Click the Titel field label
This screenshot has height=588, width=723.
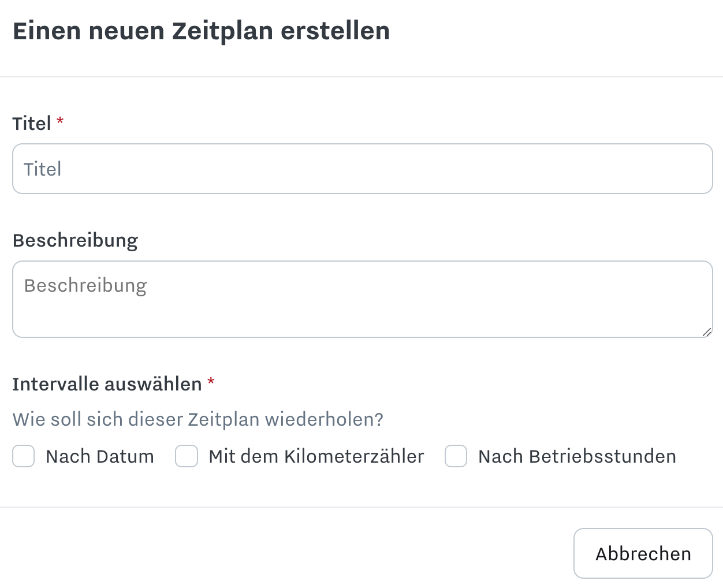(32, 124)
